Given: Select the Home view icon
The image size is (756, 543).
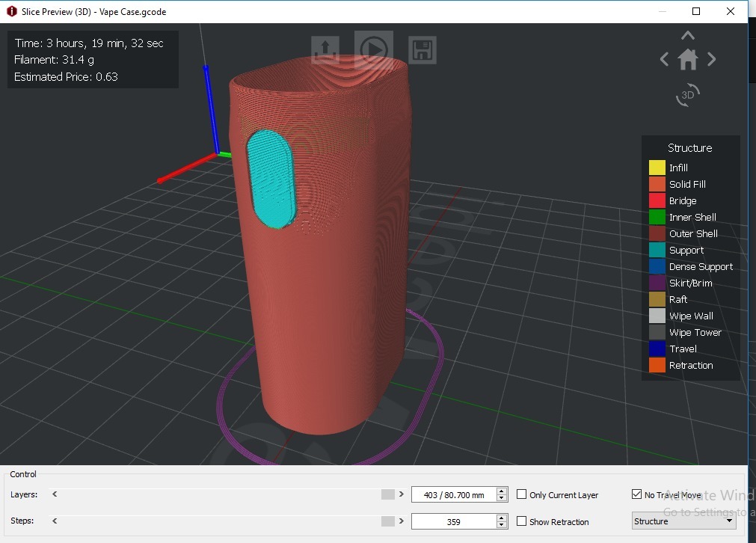Looking at the screenshot, I should pyautogui.click(x=687, y=59).
